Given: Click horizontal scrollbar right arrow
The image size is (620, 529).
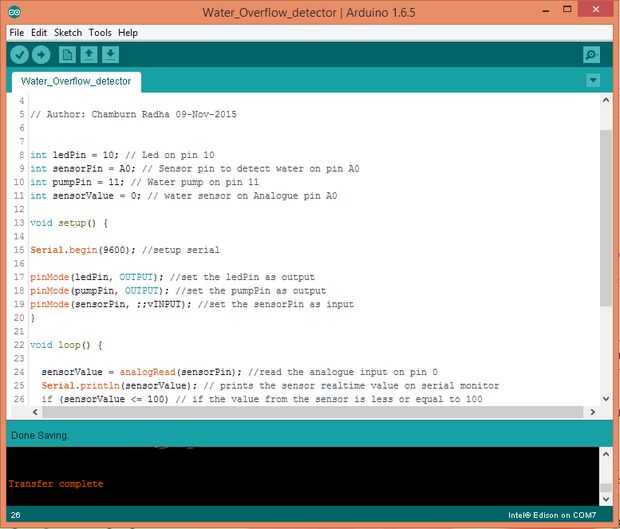Looking at the screenshot, I should click(x=592, y=412).
